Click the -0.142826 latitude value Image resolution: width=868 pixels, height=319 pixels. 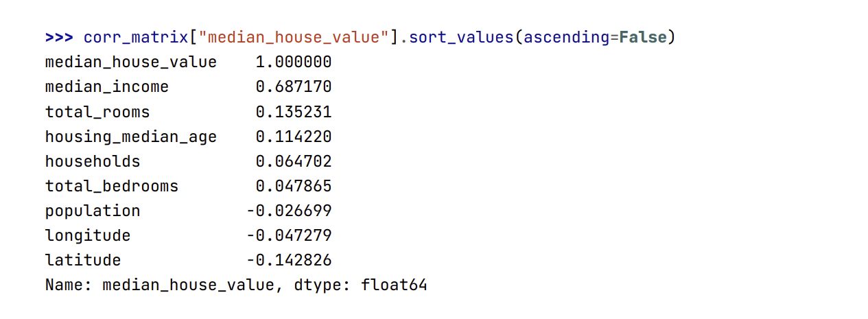pyautogui.click(x=289, y=260)
